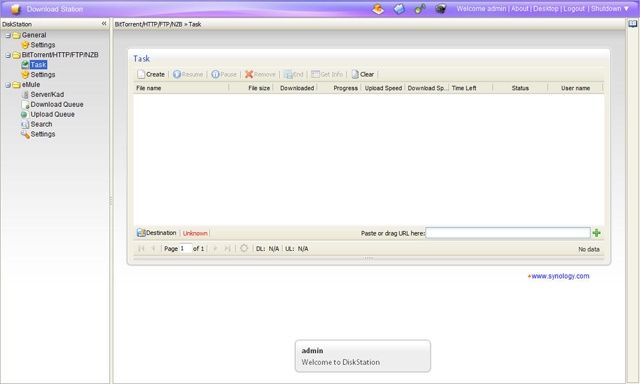Open Settings under BitTorrent/HTTP/FTP/NZB

[43, 75]
